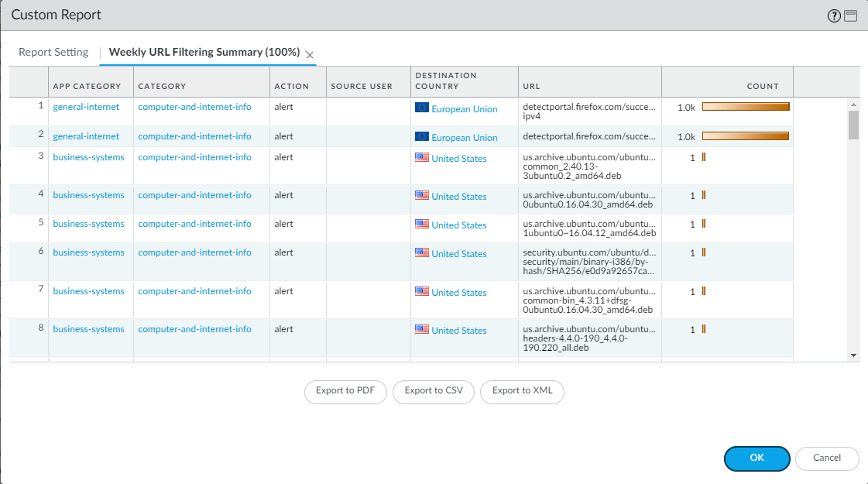Click the small count bar in row 3

click(704, 157)
